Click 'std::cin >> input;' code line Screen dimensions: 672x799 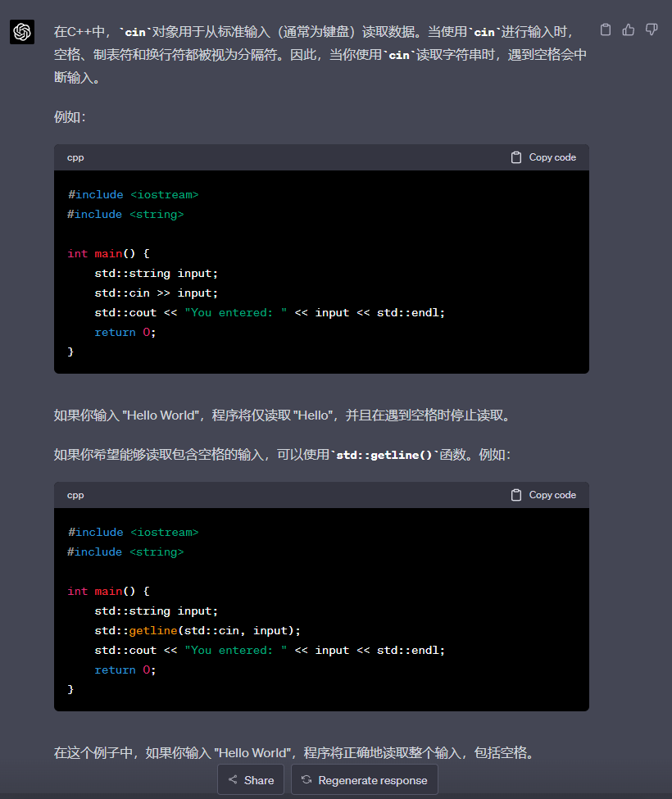click(x=156, y=293)
